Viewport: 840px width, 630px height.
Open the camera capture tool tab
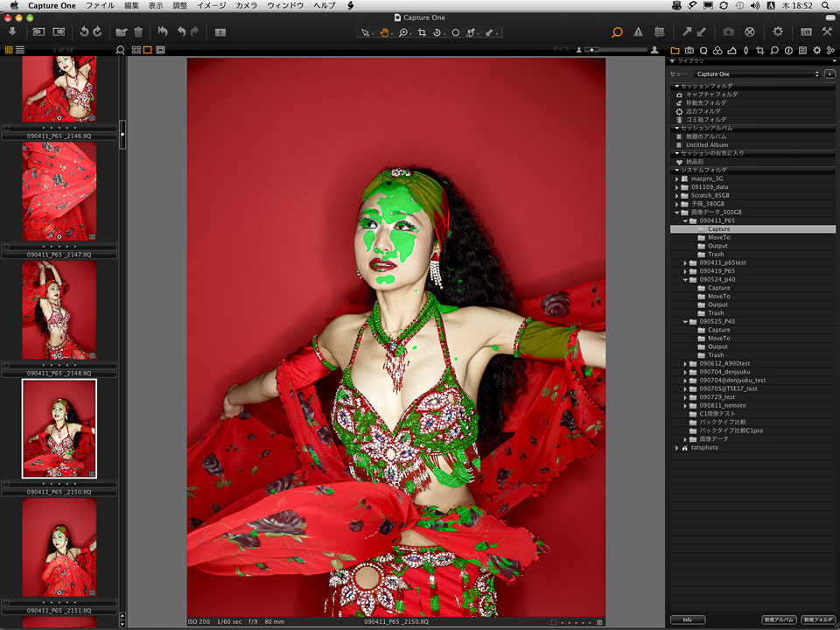coord(689,50)
